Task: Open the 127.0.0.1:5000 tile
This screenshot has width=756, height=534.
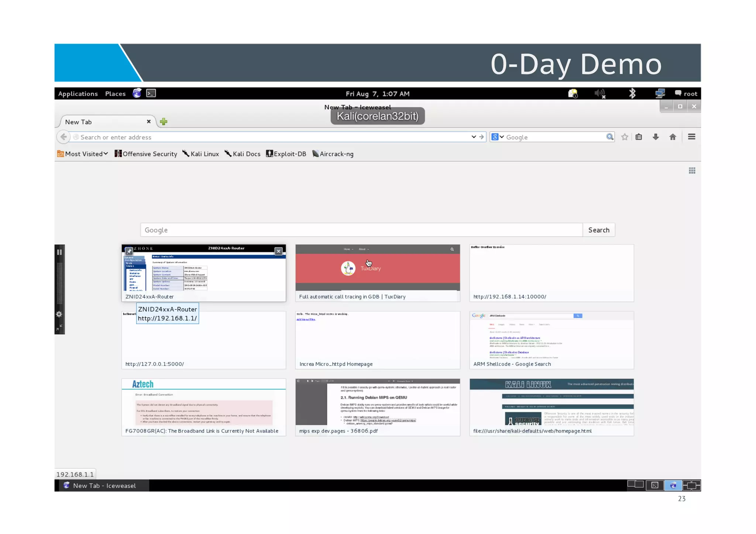Action: point(204,340)
